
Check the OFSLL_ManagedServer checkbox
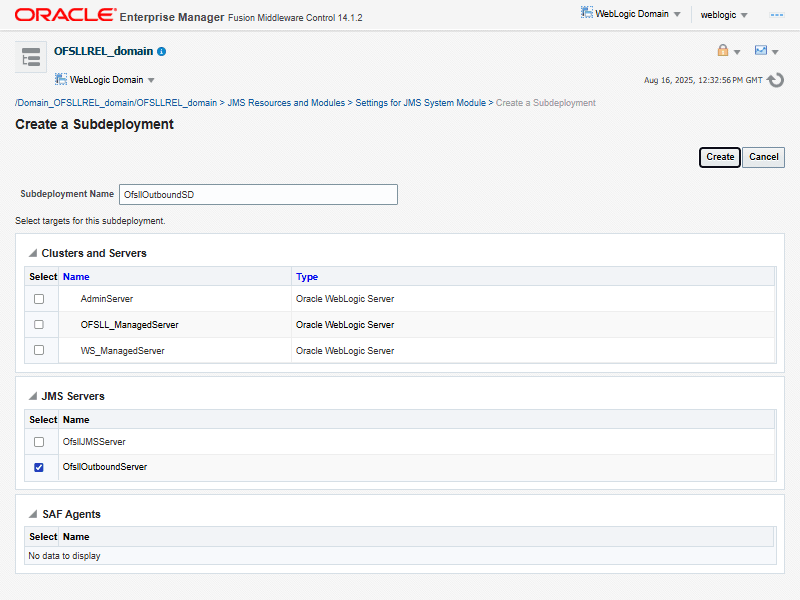coord(39,324)
